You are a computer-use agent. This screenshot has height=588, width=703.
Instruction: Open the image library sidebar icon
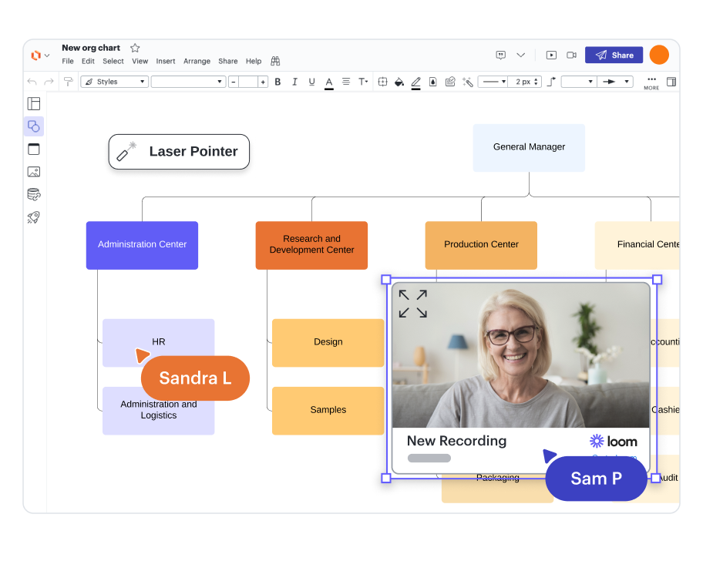click(34, 172)
